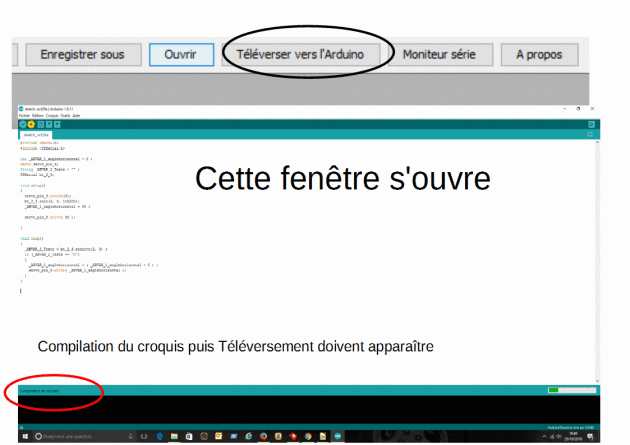Click the green compilation progress bar
This screenshot has height=445, width=630.
tap(570, 390)
